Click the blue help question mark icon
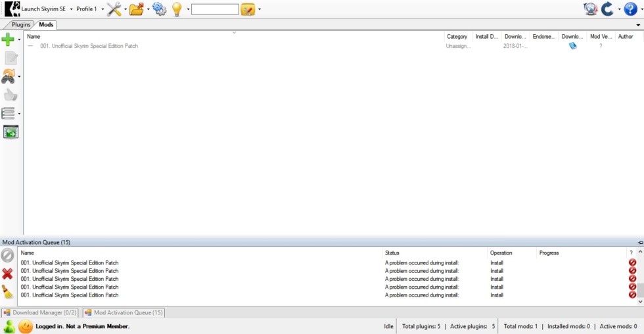The height and width of the screenshot is (334, 644). click(630, 9)
